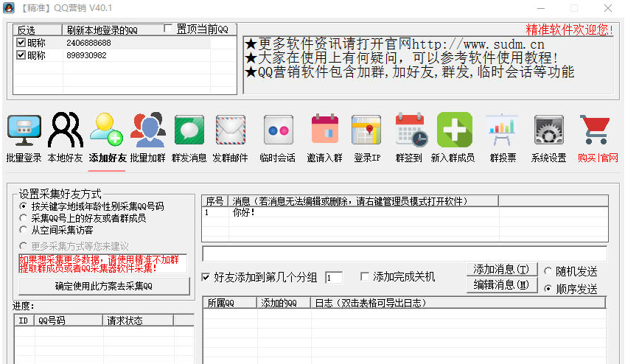Select the 添加好友 add friend tool
The height and width of the screenshot is (364, 625).
[x=107, y=138]
